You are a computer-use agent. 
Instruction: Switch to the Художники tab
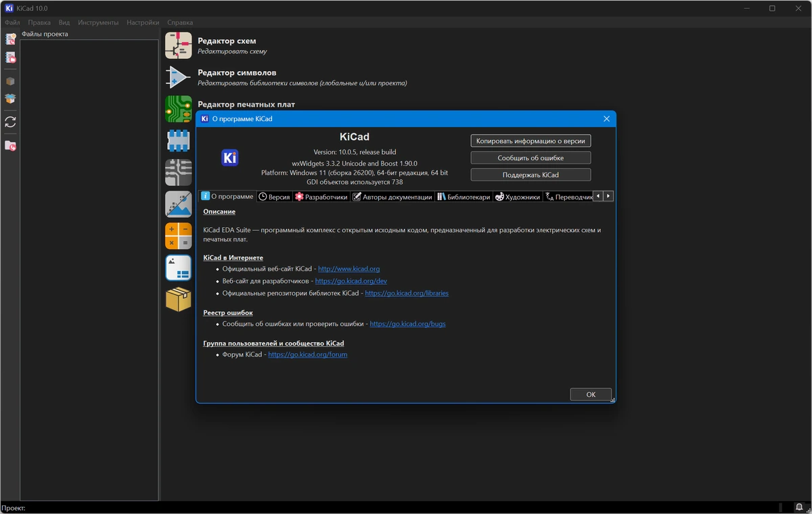(x=518, y=197)
